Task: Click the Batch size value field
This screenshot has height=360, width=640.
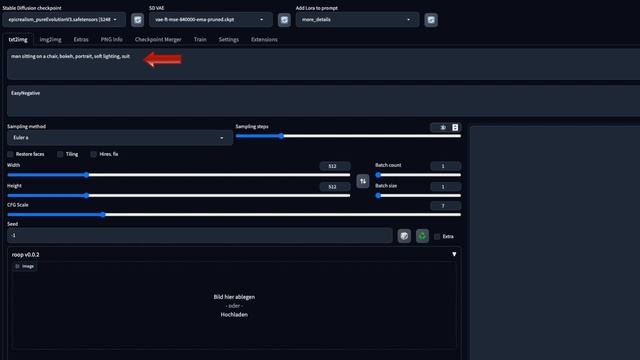Action: (446, 187)
